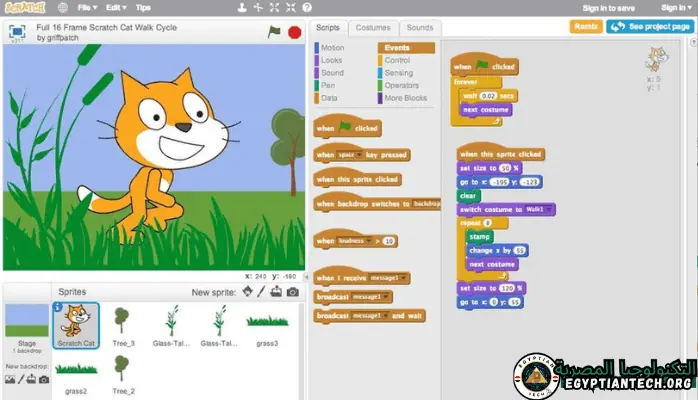
Task: Open the File menu
Action: click(x=86, y=8)
